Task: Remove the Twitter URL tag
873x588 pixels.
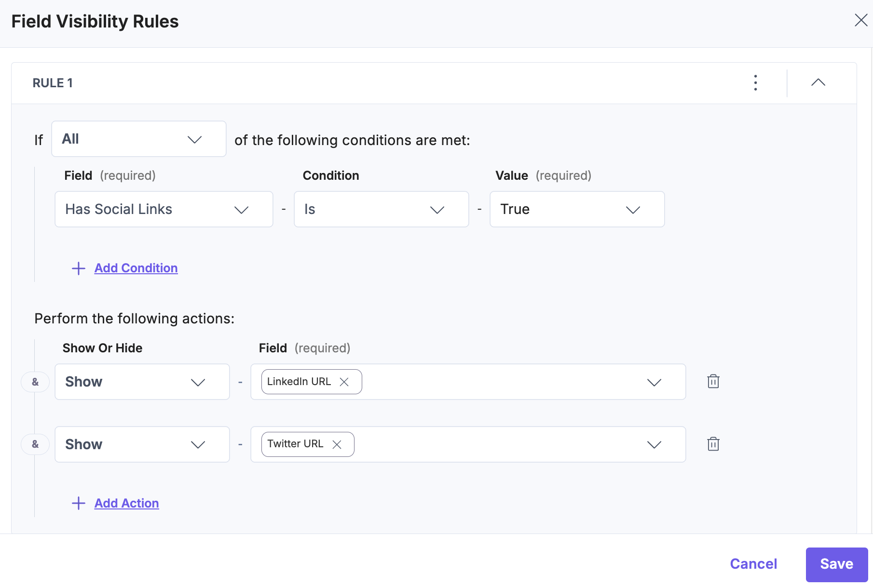Action: click(337, 444)
